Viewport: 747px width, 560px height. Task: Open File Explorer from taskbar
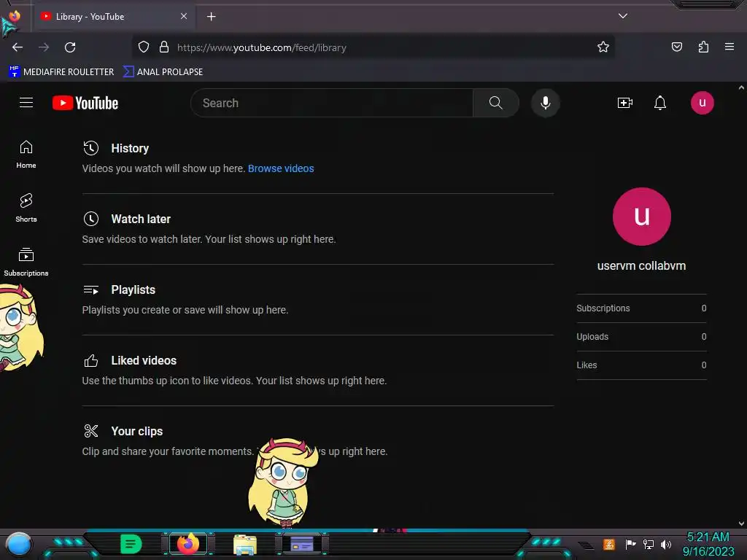pos(245,544)
